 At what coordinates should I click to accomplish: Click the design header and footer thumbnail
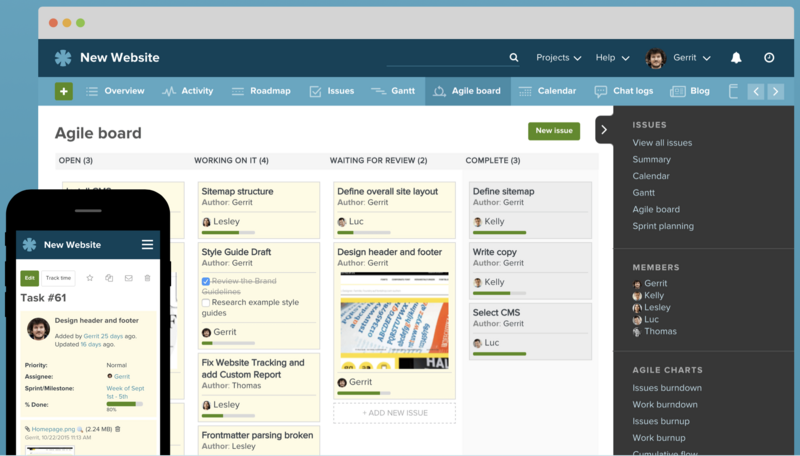click(x=395, y=318)
